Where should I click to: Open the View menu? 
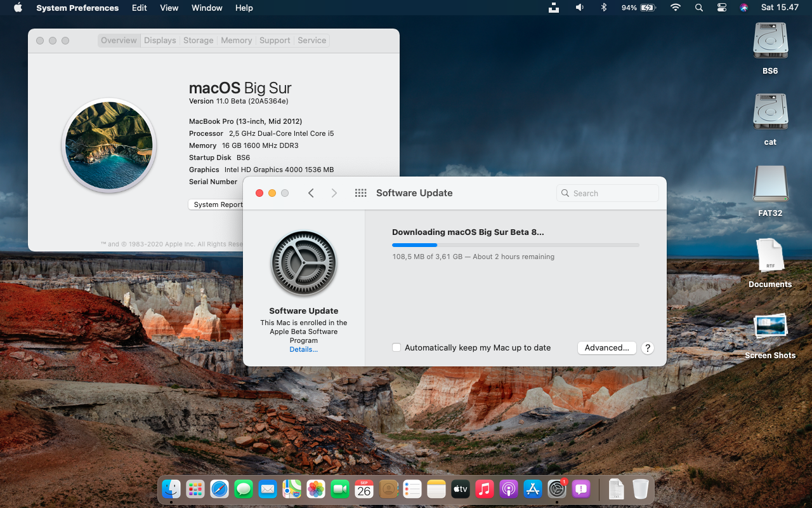point(169,8)
